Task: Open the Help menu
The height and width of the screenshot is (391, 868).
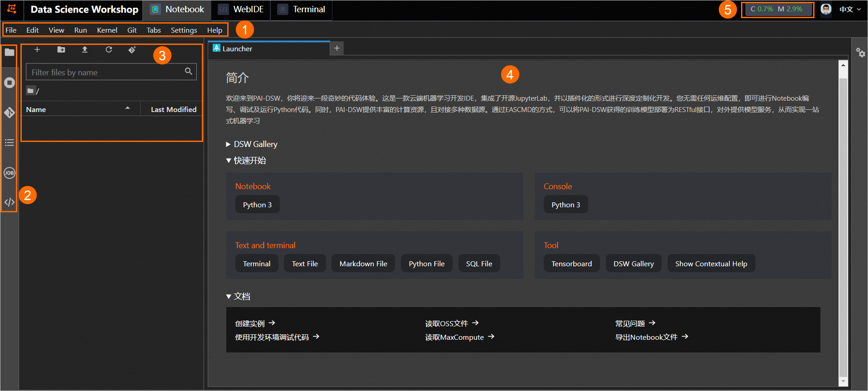Action: coord(215,30)
